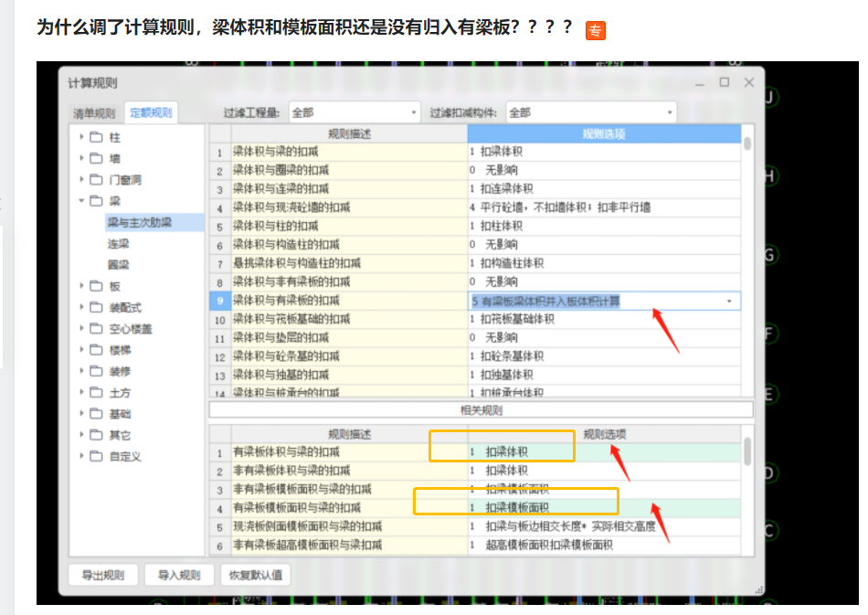This screenshot has height=615, width=868.
Task: Select row 梁体积与现浇砼墙的扣减
Action: [x=349, y=207]
